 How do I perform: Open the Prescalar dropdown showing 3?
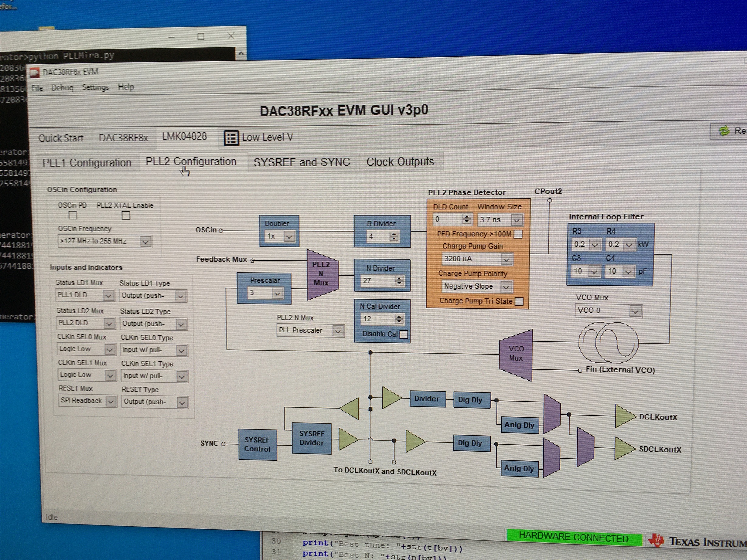click(x=265, y=293)
